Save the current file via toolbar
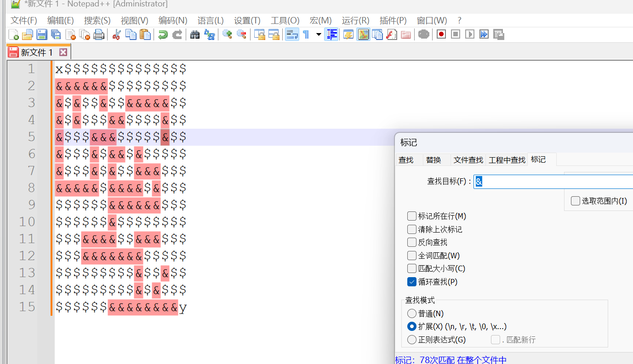The width and height of the screenshot is (633, 364). [42, 34]
